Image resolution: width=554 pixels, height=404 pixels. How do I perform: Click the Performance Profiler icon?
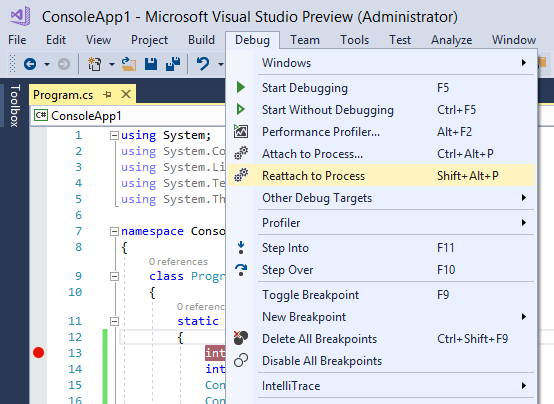click(241, 131)
